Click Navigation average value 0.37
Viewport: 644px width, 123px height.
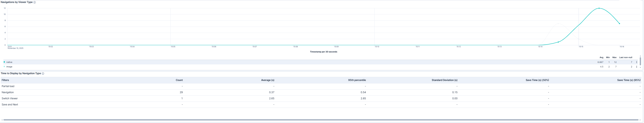point(272,92)
